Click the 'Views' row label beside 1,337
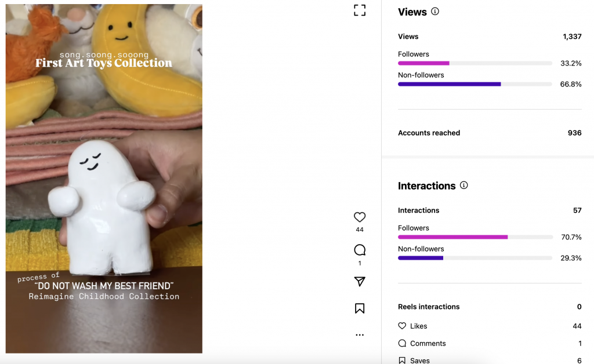Viewport: 594px width, 364px height. (408, 37)
